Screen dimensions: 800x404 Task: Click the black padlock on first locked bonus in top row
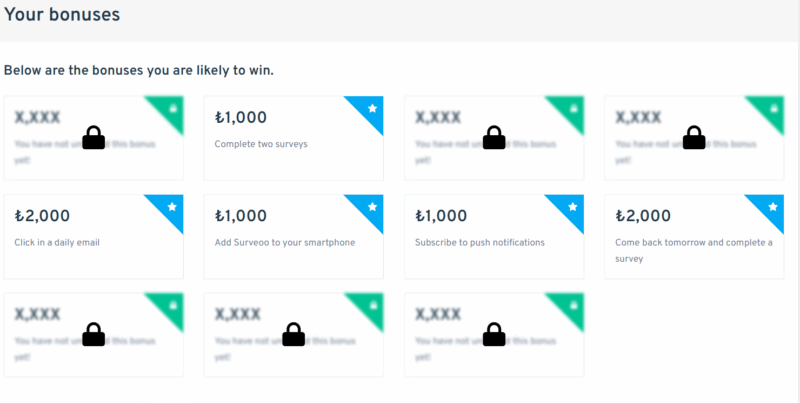click(x=93, y=138)
